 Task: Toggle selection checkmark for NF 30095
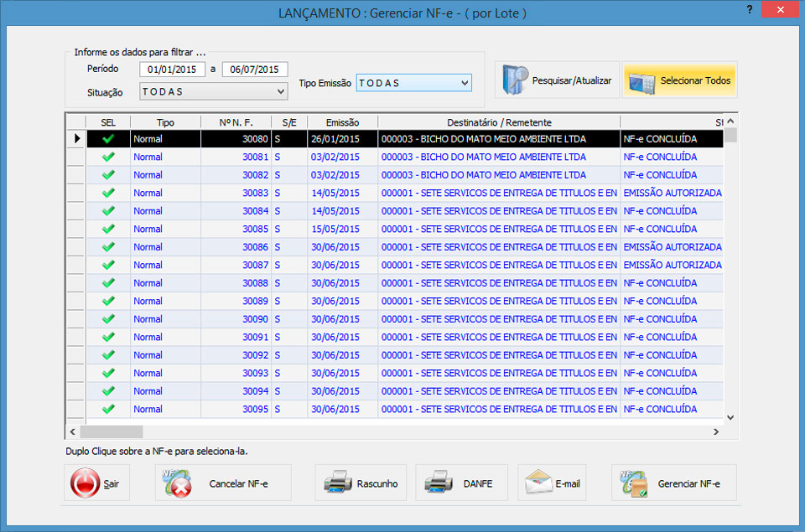(108, 409)
